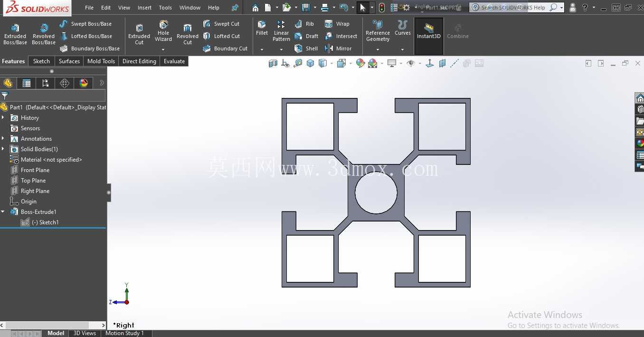
Task: Select Swept Boss/Base
Action: pyautogui.click(x=85, y=24)
